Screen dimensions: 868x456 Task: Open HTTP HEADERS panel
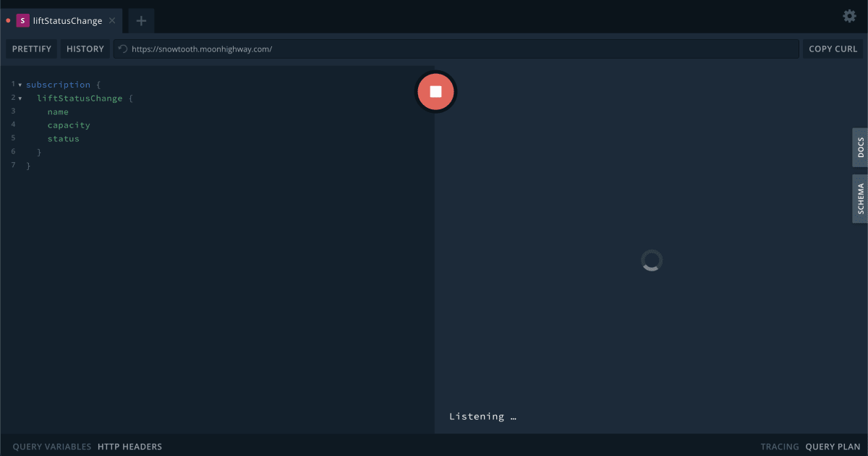coord(130,447)
